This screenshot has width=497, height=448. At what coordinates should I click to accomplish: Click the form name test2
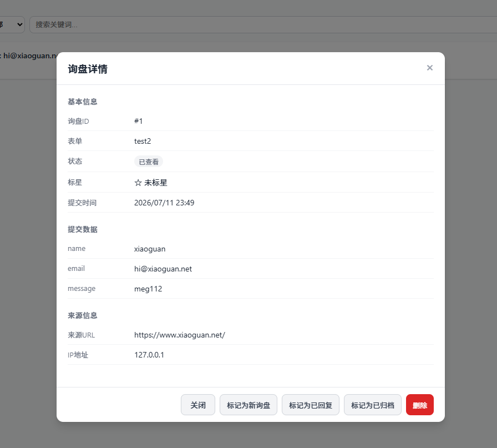coord(143,141)
